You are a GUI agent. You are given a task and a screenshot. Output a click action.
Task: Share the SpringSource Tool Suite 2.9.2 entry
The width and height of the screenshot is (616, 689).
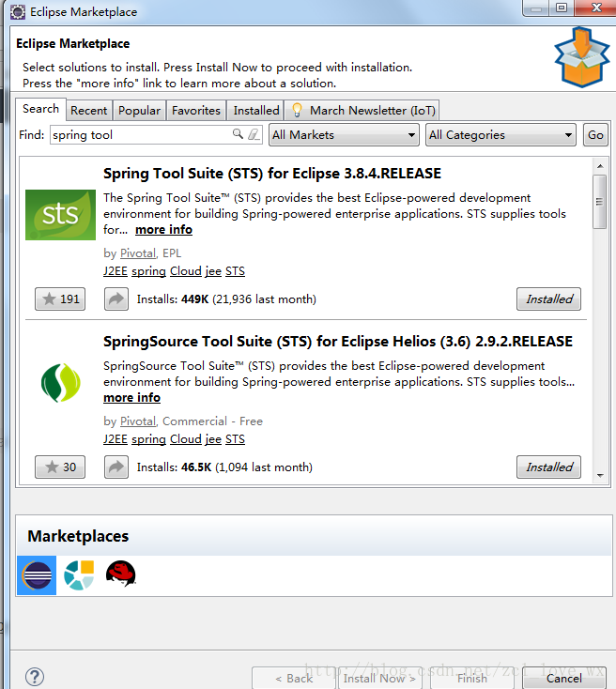pyautogui.click(x=116, y=467)
